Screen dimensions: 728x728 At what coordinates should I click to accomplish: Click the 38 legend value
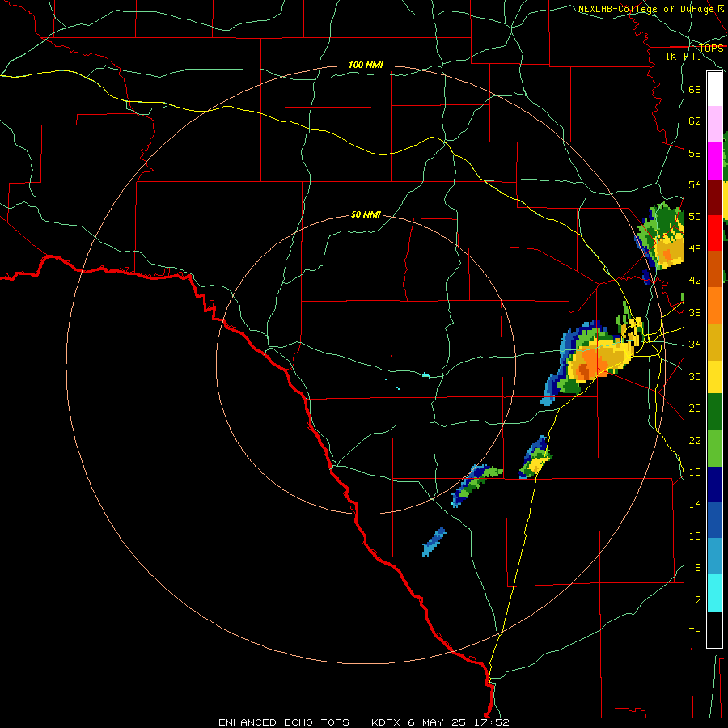point(695,312)
